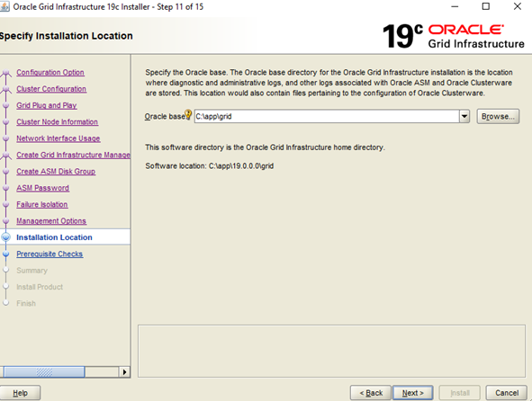Click the sidebar scroll right arrow
532x401 pixels.
point(124,372)
